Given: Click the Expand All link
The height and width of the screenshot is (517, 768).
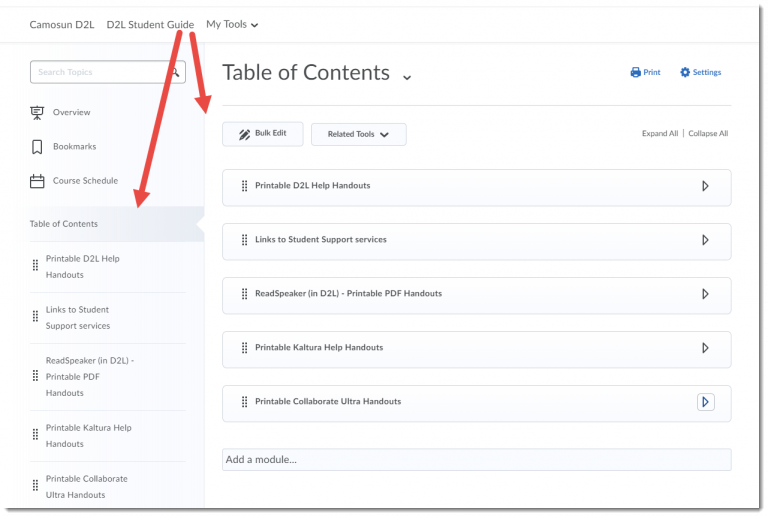Looking at the screenshot, I should coord(659,134).
